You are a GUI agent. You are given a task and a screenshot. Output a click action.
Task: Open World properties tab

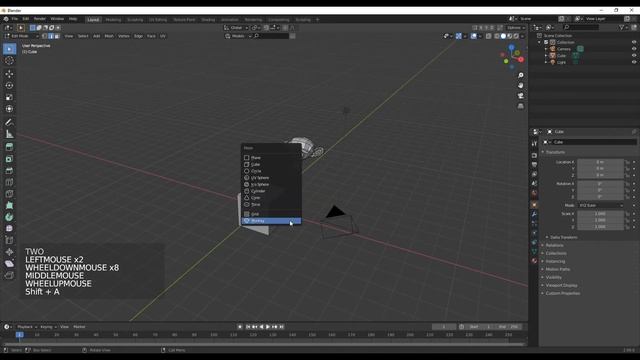pos(534,193)
